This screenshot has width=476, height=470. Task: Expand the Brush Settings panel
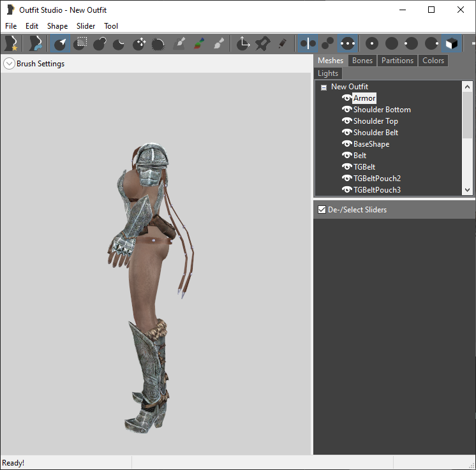coord(9,64)
